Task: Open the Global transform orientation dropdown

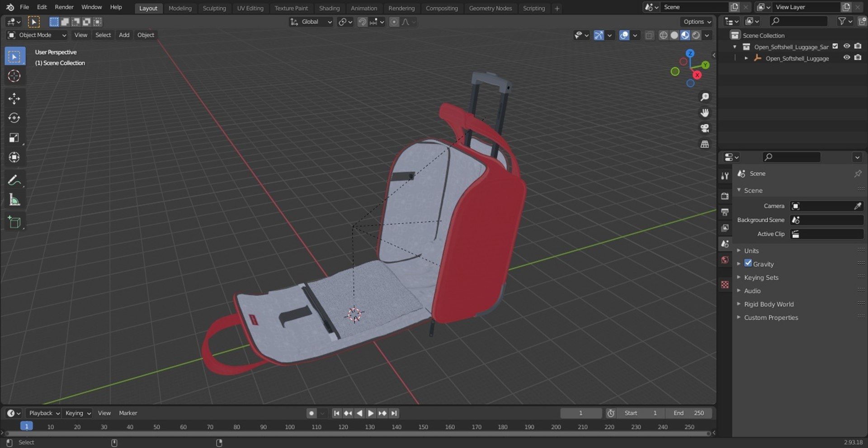Action: coord(311,22)
